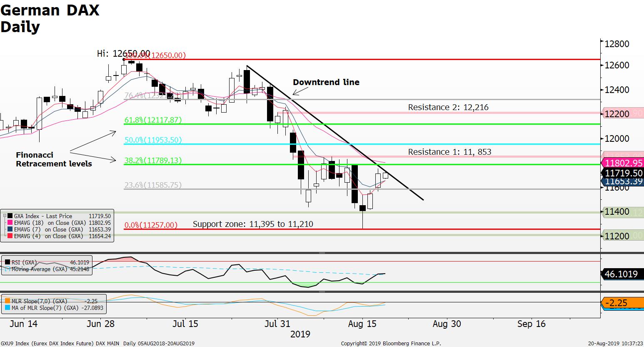The image size is (644, 347).
Task: Click the 46.1019 RSI axis value tag
Action: [623, 274]
